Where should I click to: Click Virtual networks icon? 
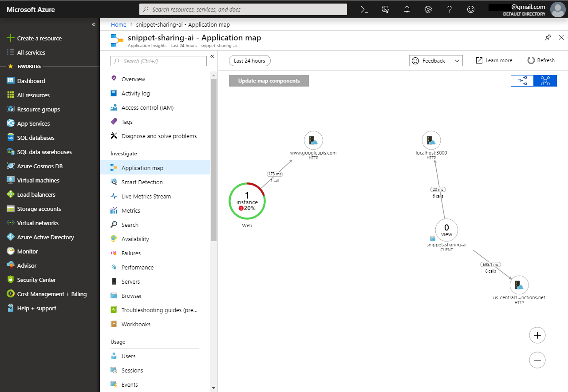[x=11, y=223]
